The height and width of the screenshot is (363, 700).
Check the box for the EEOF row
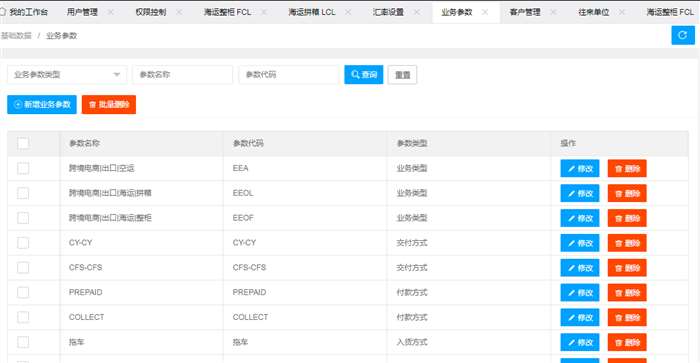pos(23,218)
